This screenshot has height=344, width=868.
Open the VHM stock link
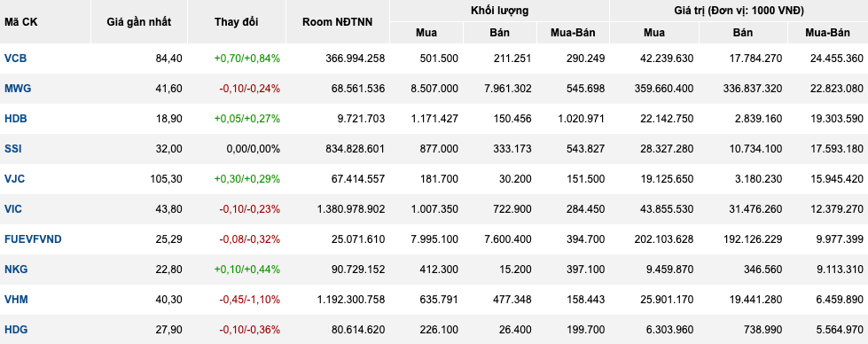16,300
